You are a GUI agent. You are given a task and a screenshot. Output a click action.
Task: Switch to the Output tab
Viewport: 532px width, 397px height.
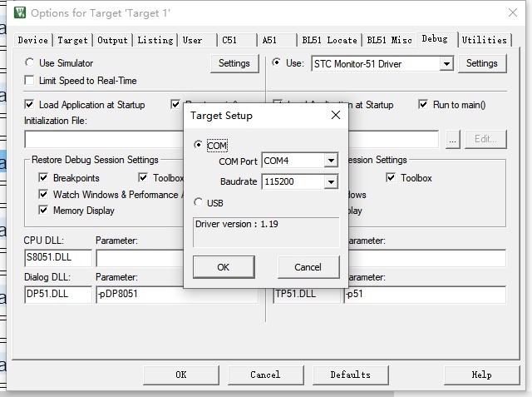pyautogui.click(x=113, y=41)
